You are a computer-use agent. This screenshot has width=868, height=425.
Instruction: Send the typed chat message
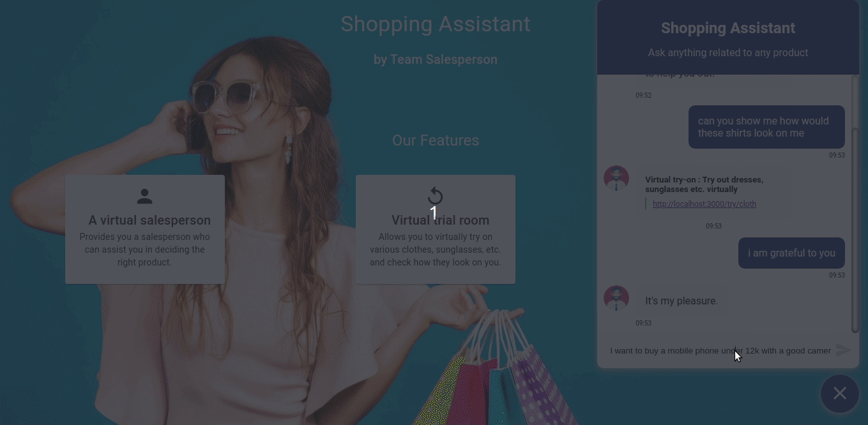[x=844, y=350]
